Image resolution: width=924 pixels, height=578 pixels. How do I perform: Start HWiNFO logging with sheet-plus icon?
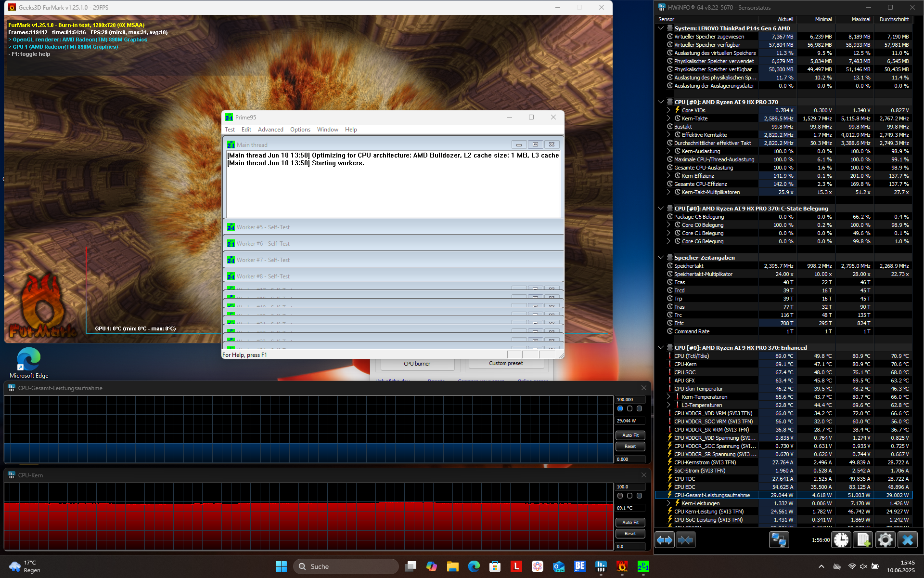(863, 540)
